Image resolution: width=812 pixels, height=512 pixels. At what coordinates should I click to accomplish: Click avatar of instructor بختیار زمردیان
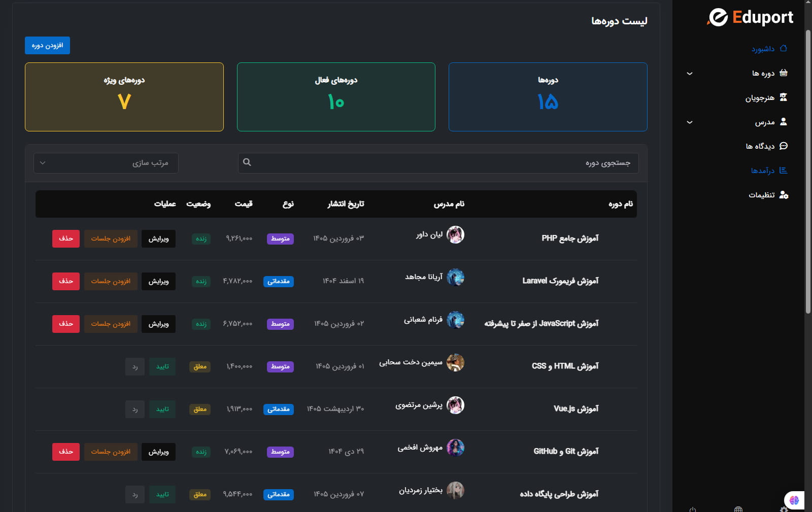pos(455,490)
